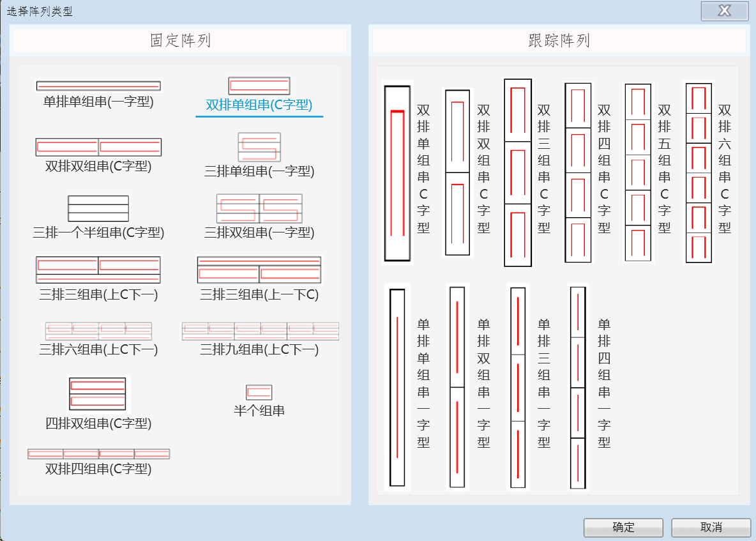Screen dimensions: 756x541
Task: Select 三排六组串(上C下一) layout
Action: 98,331
